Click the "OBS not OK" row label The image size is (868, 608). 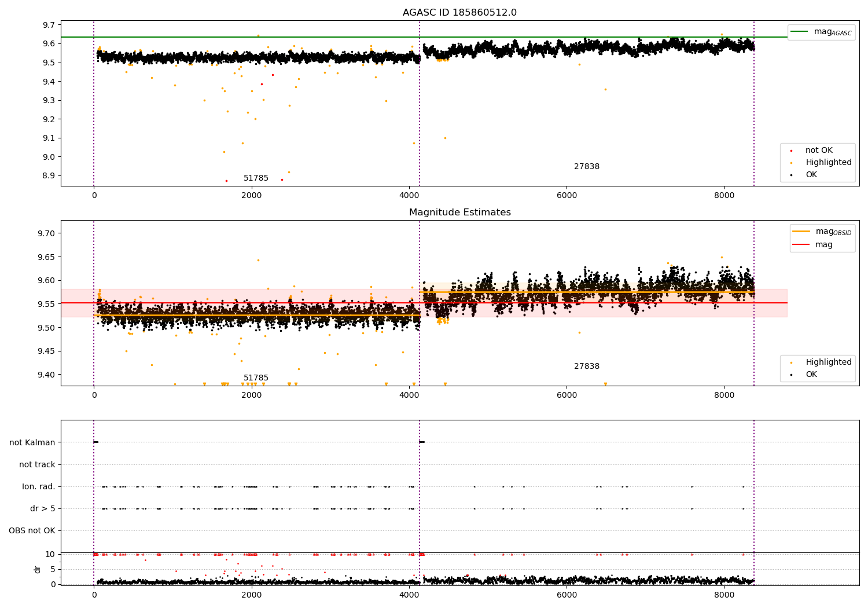click(x=32, y=531)
